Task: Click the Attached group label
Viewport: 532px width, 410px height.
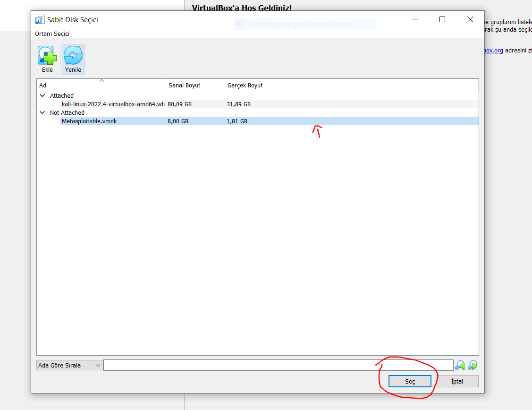Action: 62,96
